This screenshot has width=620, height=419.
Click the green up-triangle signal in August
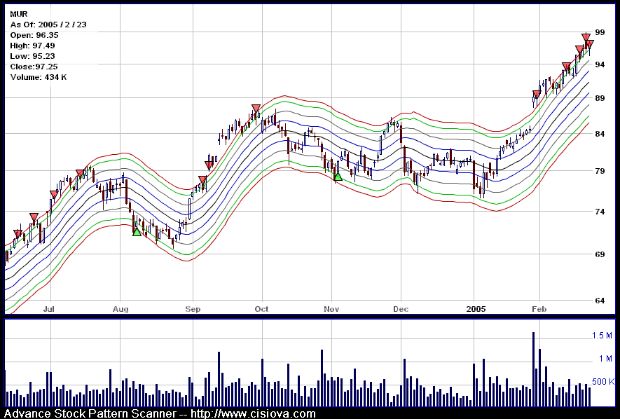(136, 232)
